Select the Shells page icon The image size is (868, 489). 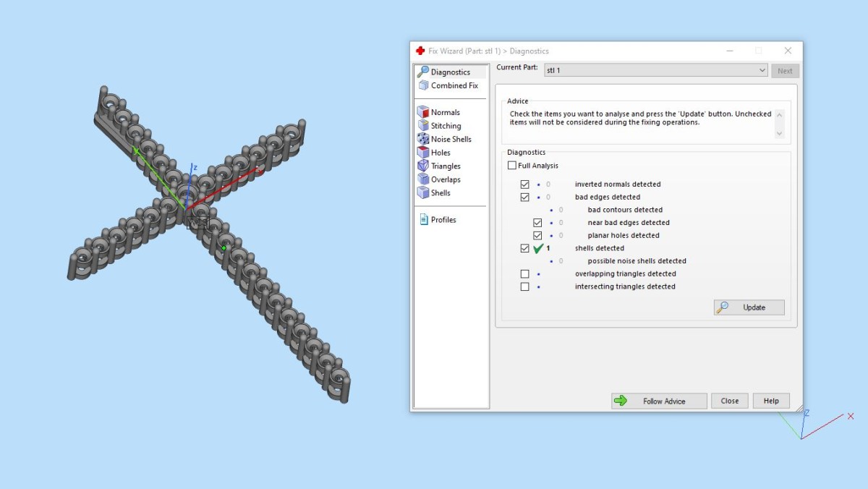click(423, 192)
